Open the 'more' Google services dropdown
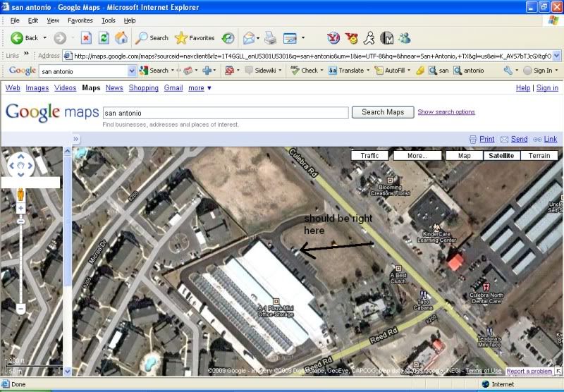 coord(199,88)
